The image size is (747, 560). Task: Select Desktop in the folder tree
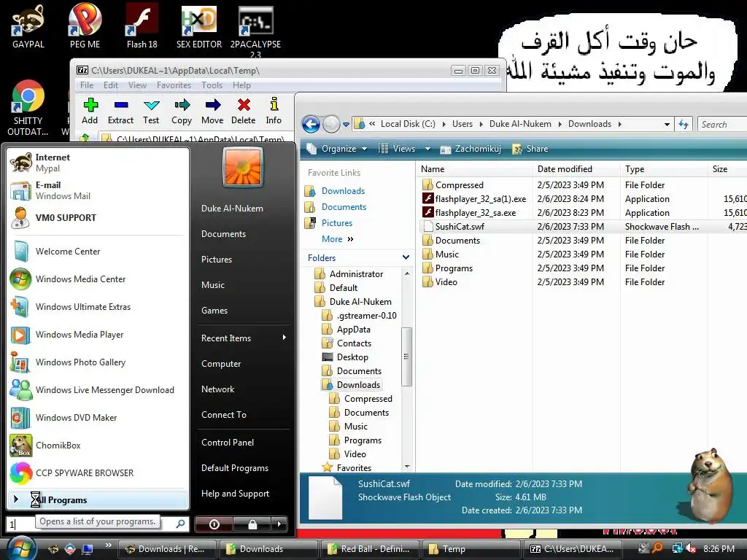352,357
